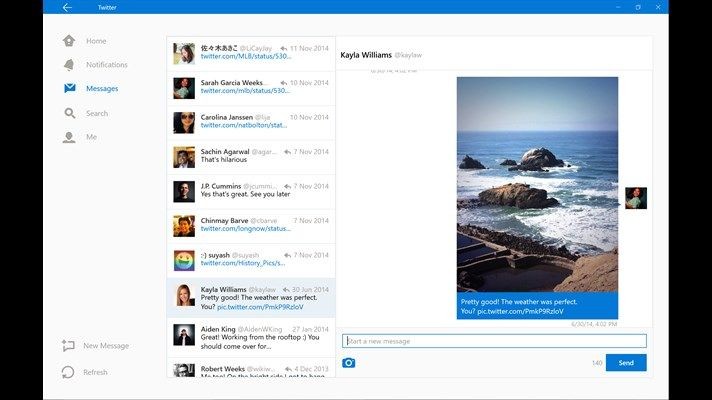Click J.P. Cummins' profile picture
The width and height of the screenshot is (712, 400).
[x=184, y=192]
